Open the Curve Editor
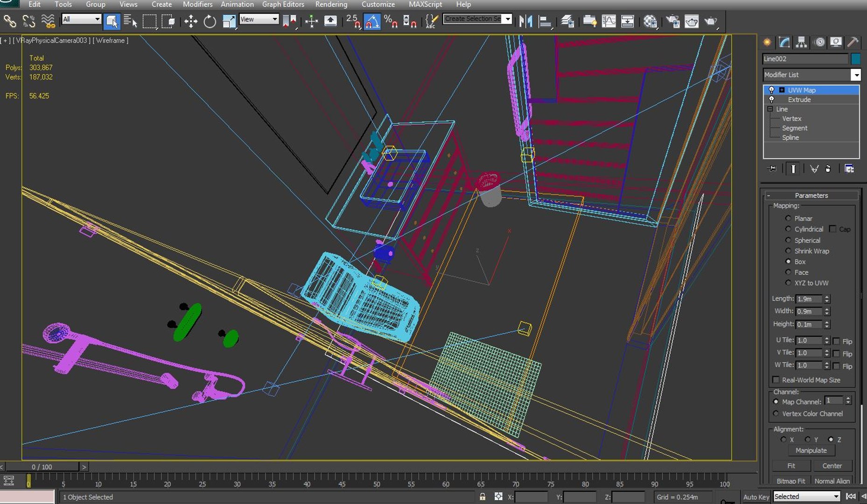The image size is (867, 504). pyautogui.click(x=608, y=21)
